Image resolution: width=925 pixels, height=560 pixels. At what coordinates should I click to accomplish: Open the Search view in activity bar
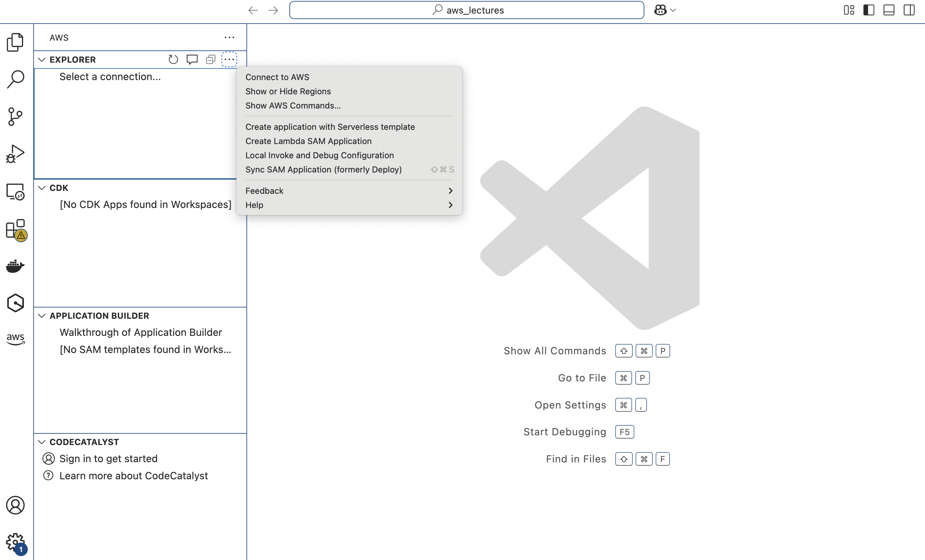[x=16, y=79]
